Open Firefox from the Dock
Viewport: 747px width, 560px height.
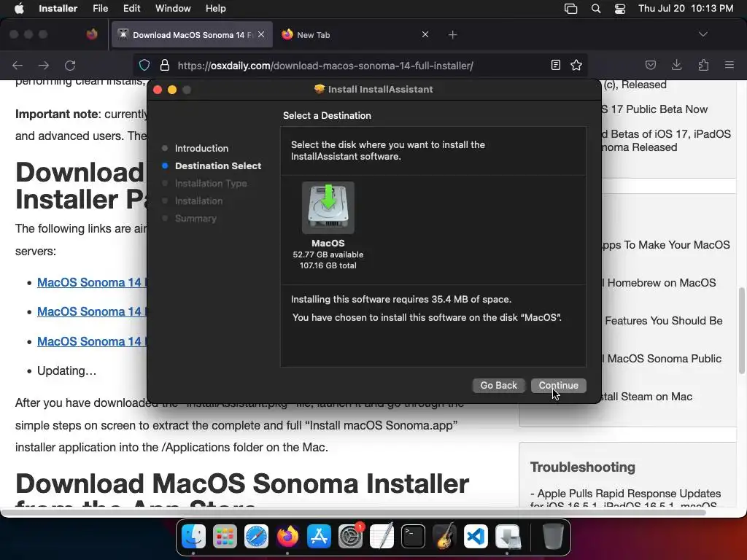click(287, 537)
